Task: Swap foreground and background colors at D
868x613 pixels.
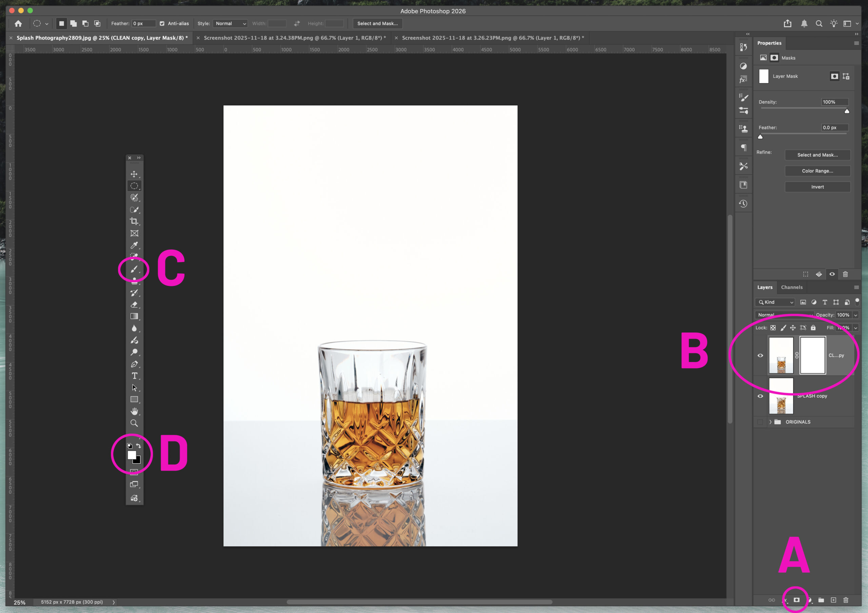Action: 139,446
